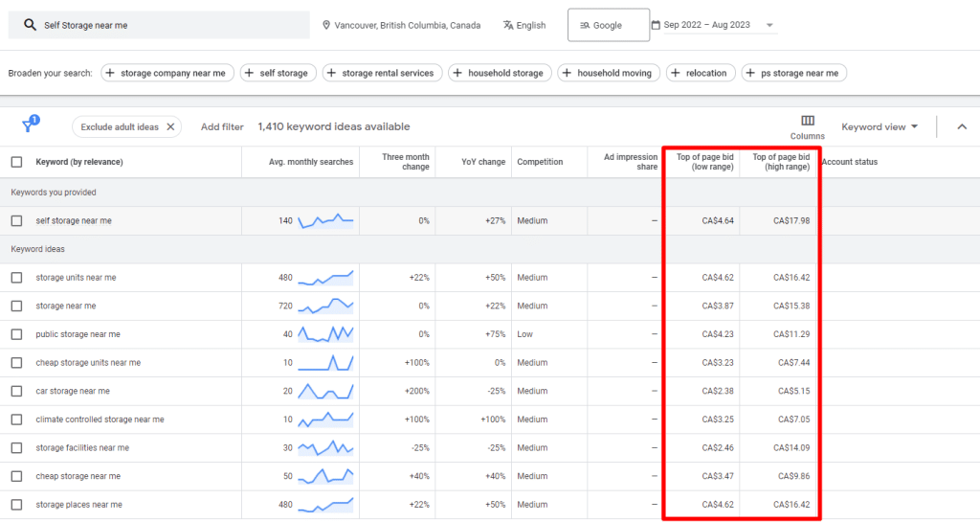980x522 pixels.
Task: Click the 1,410 keyword ideas available text
Action: 334,126
